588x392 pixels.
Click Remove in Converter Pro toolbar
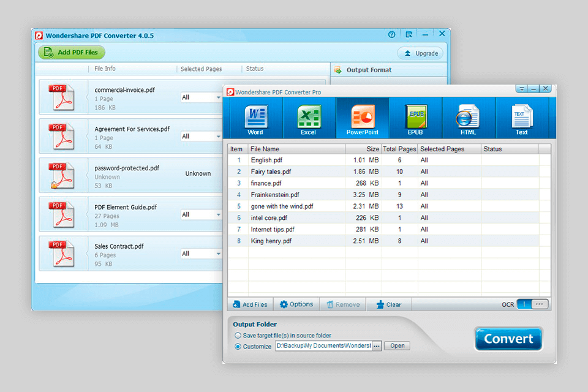(343, 304)
